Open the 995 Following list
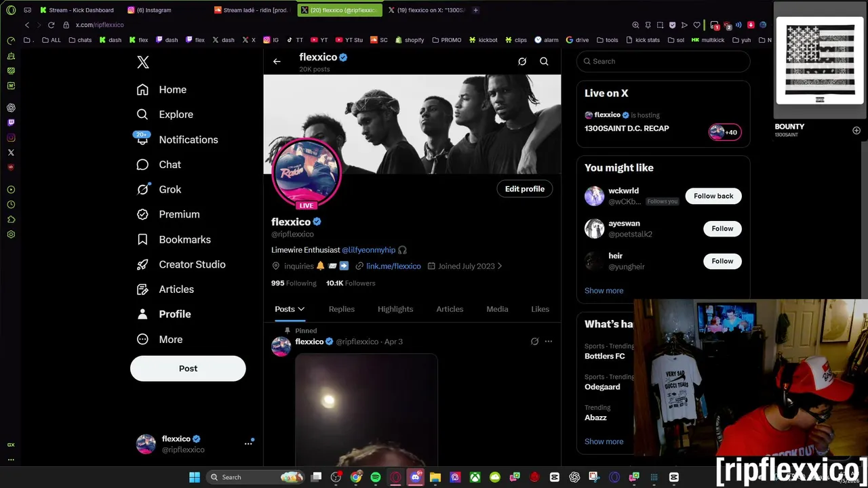The image size is (868, 488). (294, 283)
